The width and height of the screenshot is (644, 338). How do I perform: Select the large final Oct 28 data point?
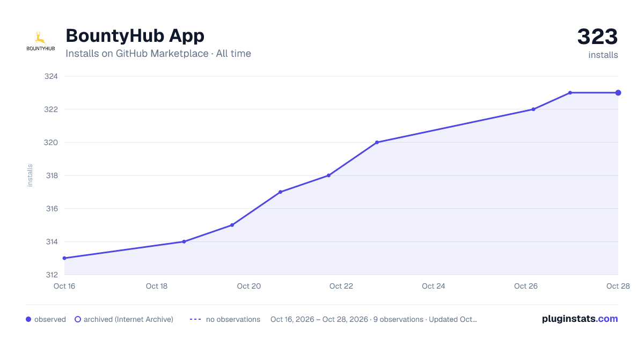618,93
